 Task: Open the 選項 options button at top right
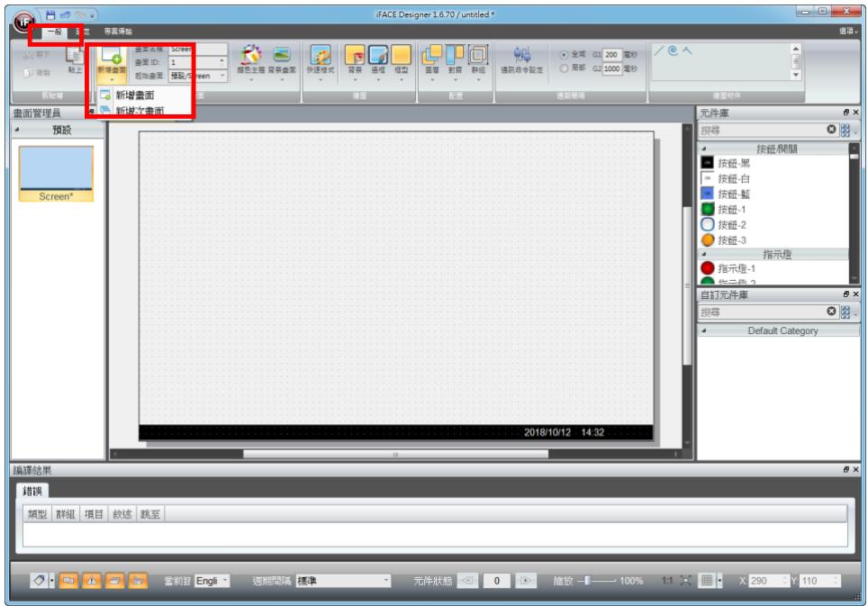point(847,31)
